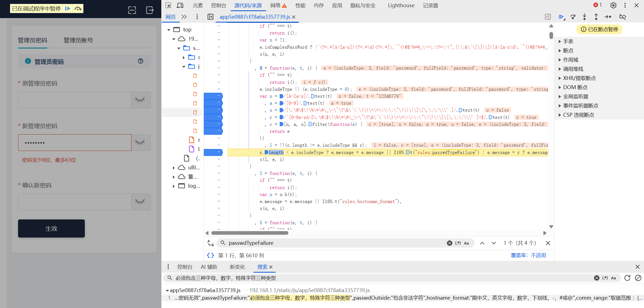The height and width of the screenshot is (308, 644).
Task: Step out of current function
Action: click(596, 17)
